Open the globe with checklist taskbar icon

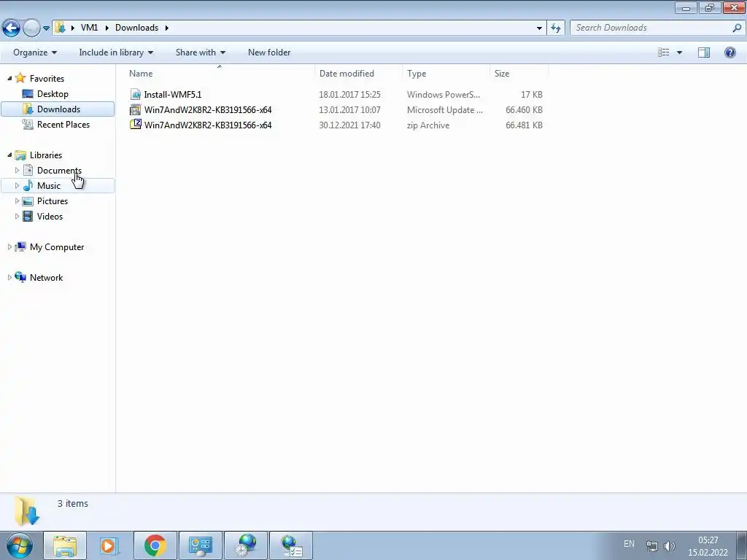(290, 545)
